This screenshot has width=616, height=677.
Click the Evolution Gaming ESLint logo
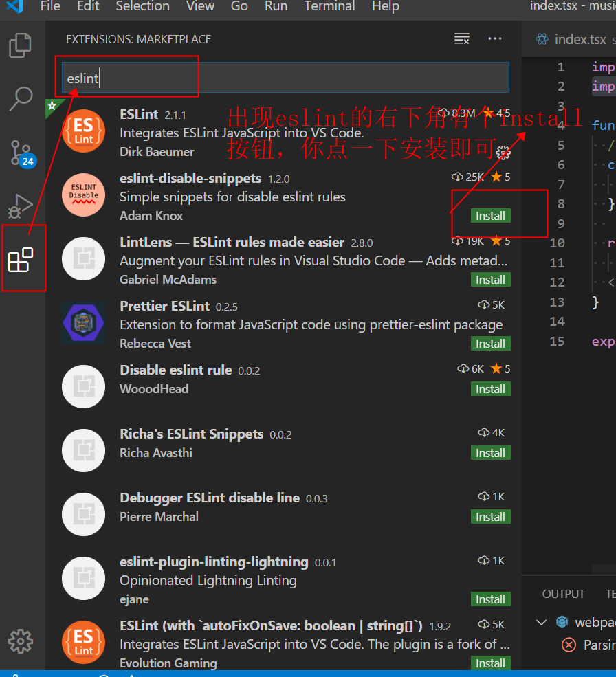tap(83, 642)
